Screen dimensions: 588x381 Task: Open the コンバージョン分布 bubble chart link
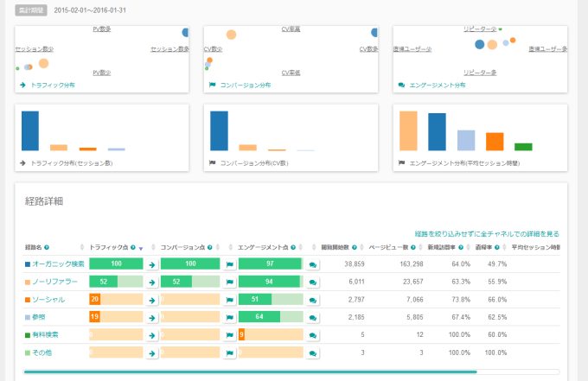[240, 86]
